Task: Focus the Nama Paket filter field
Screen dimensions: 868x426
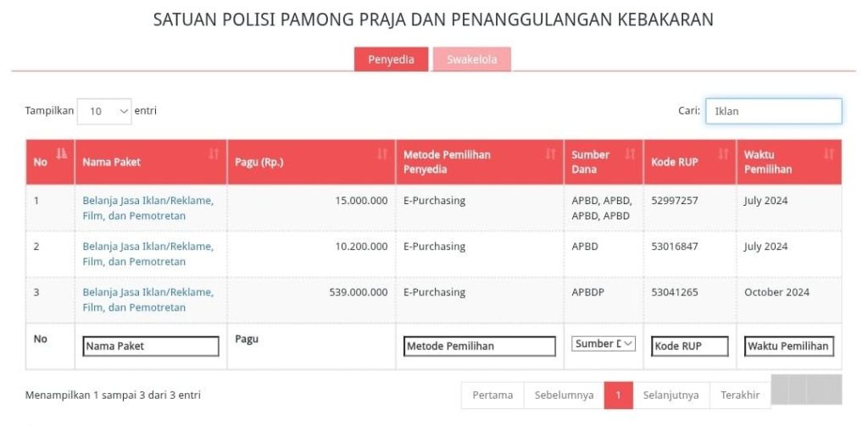Action: [x=151, y=346]
